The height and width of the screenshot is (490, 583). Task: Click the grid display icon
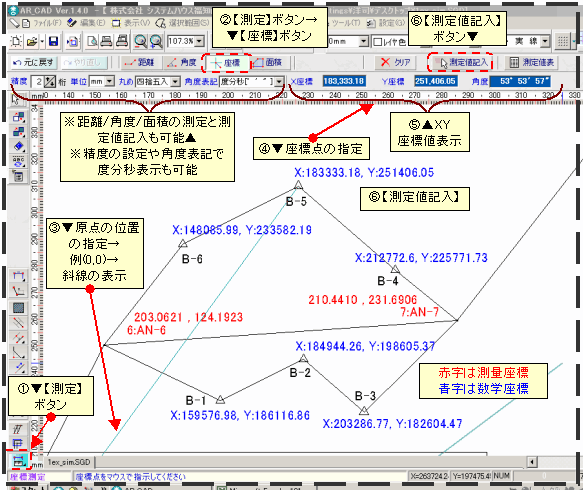coord(563,42)
